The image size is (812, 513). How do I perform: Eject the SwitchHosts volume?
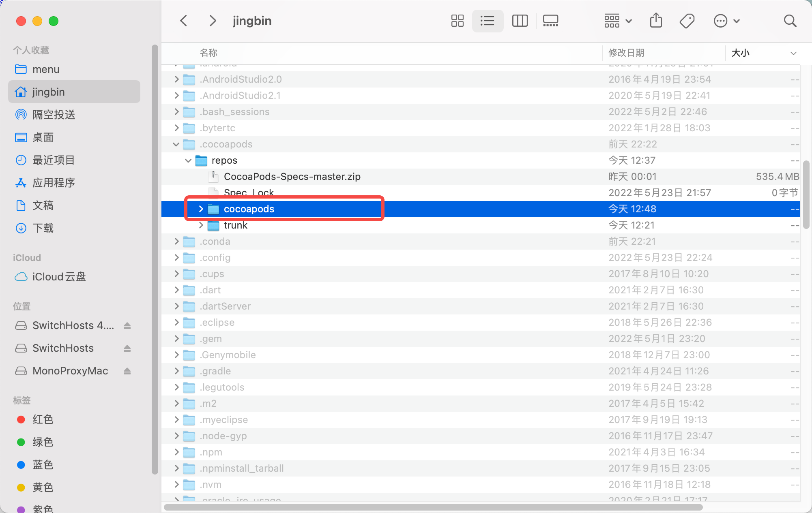127,348
